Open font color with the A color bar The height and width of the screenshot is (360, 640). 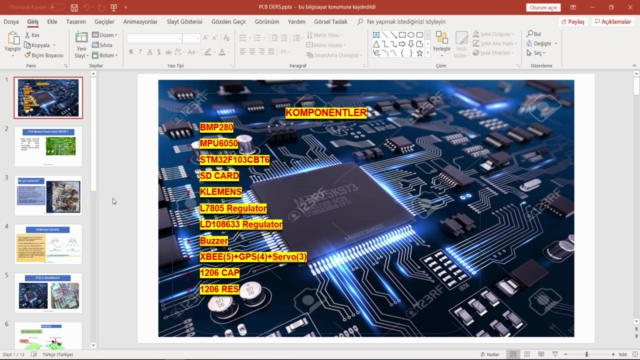click(x=222, y=52)
